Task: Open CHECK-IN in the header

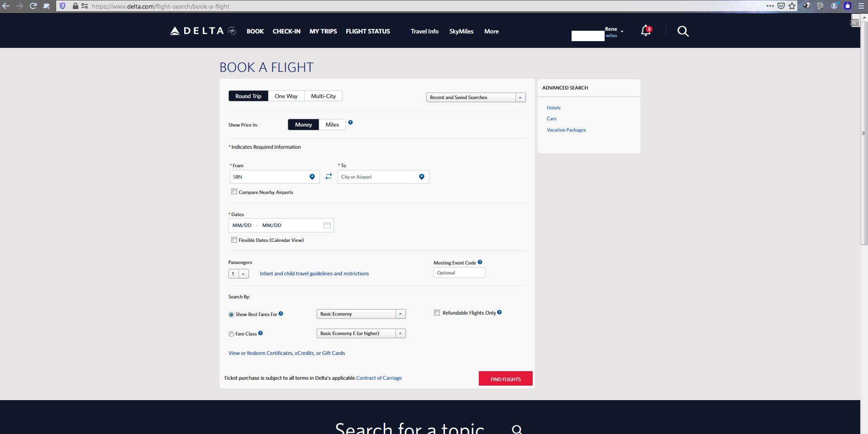Action: click(x=286, y=31)
